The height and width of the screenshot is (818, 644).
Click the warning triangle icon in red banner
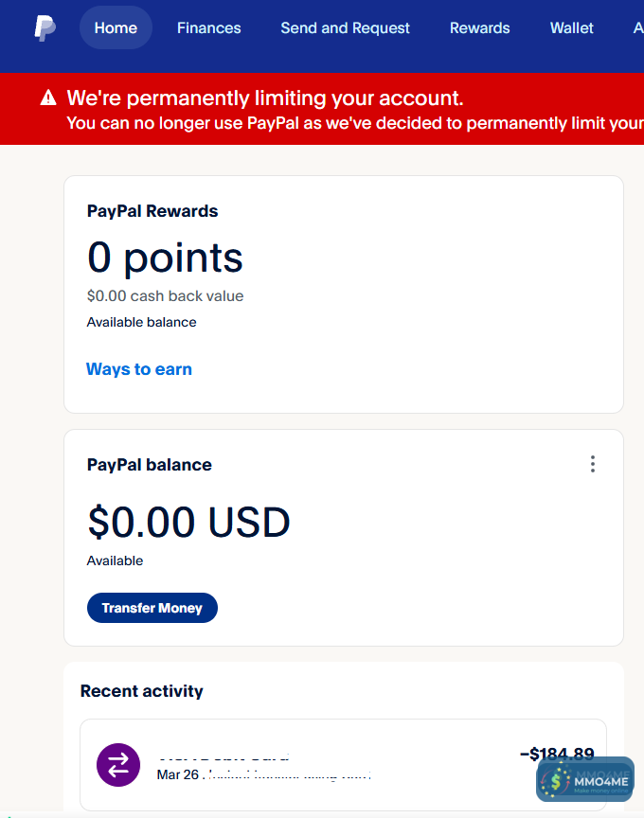(x=48, y=98)
